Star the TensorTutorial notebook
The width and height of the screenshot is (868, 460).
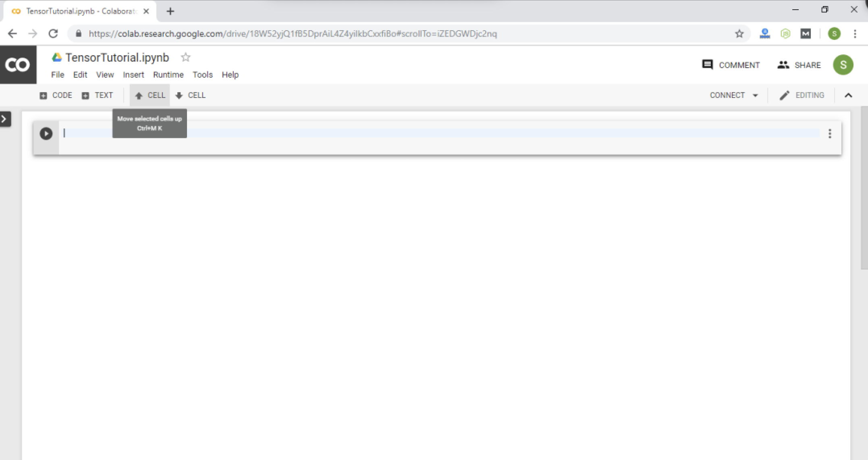185,58
